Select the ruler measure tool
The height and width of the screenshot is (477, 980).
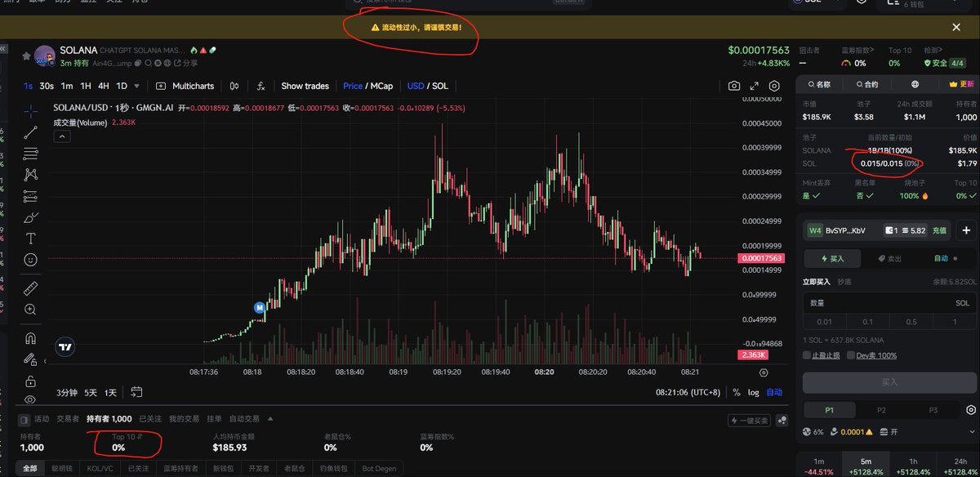coord(31,288)
